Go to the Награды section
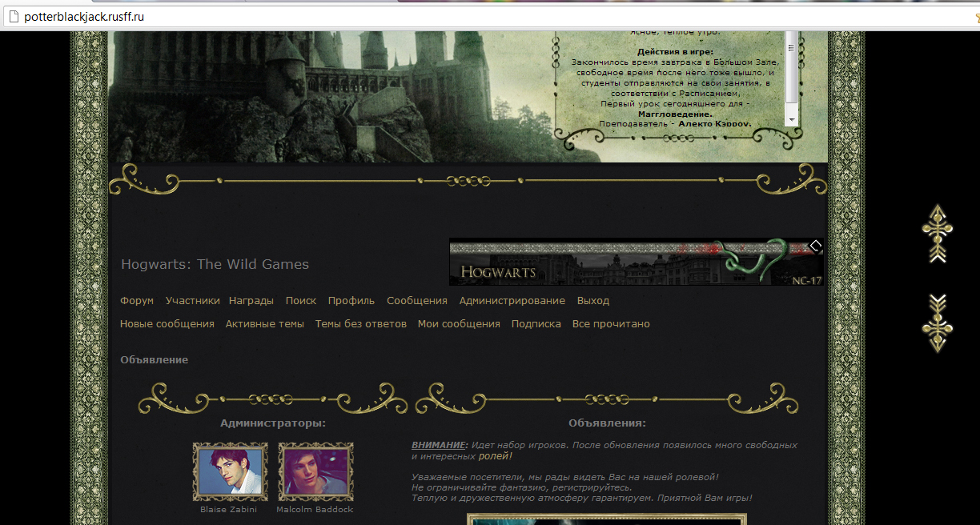 (251, 301)
